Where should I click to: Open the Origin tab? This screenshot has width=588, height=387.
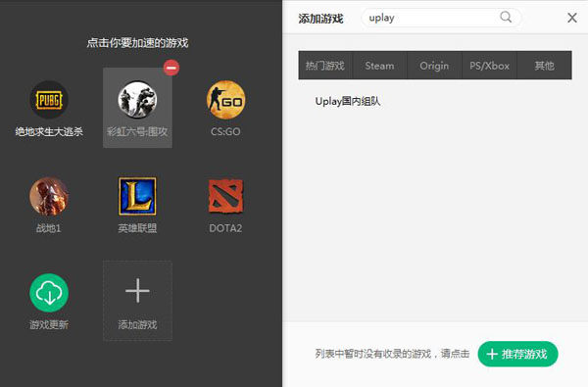[434, 66]
